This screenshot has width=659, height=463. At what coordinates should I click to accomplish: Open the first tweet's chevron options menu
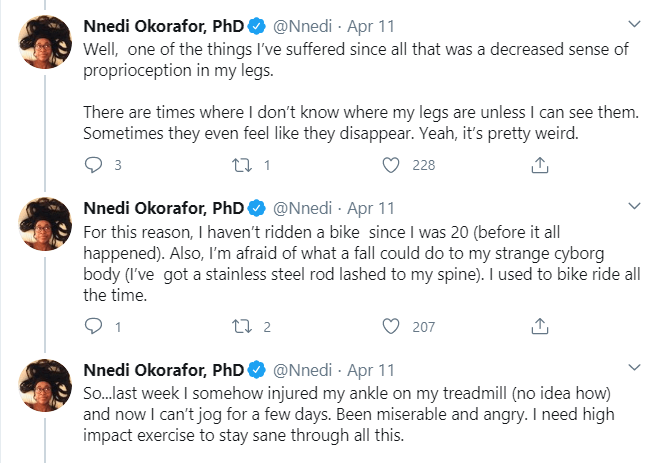click(x=634, y=24)
